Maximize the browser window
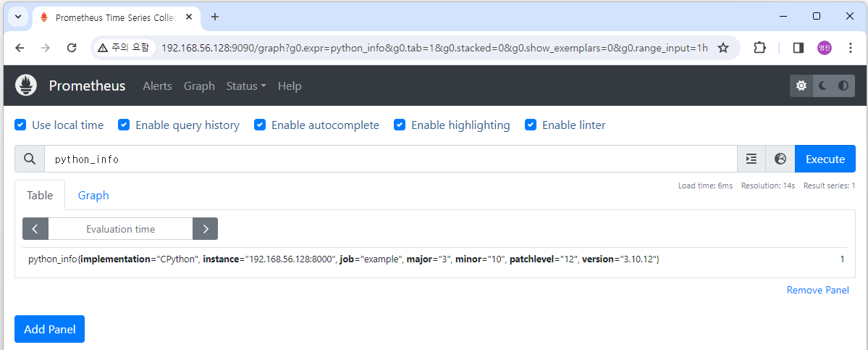868x350 pixels. 817,17
